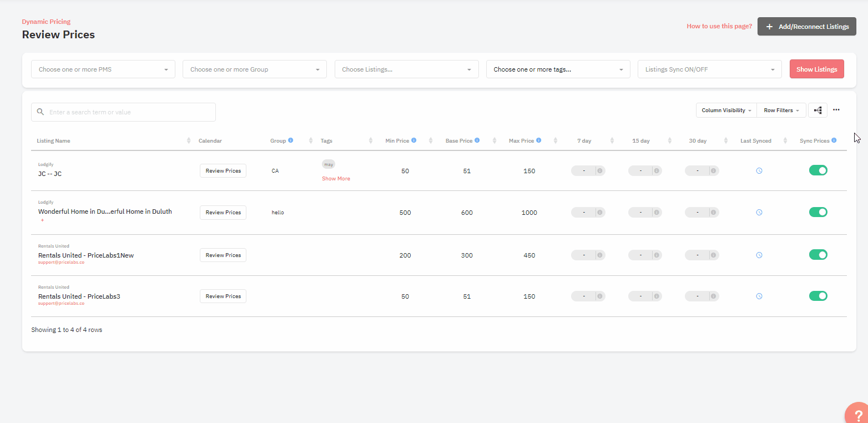This screenshot has height=423, width=868.
Task: Toggle Sync Prices off for JC -- JC
Action: coord(818,170)
